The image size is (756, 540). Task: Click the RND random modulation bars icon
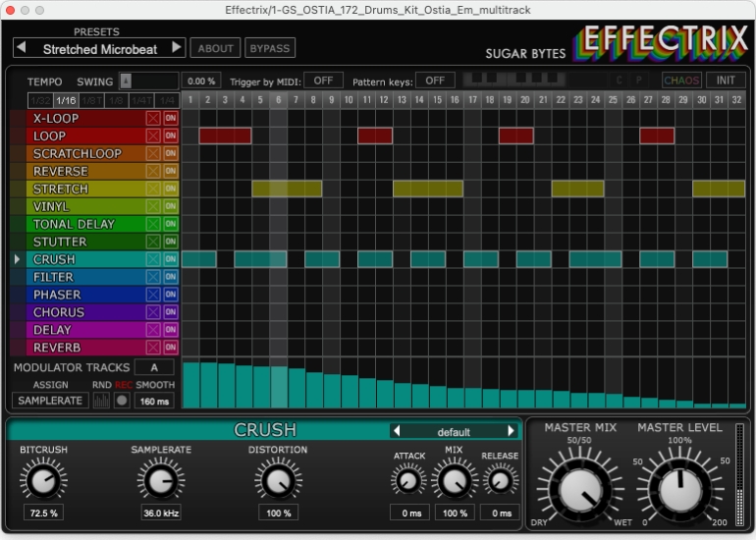point(102,401)
